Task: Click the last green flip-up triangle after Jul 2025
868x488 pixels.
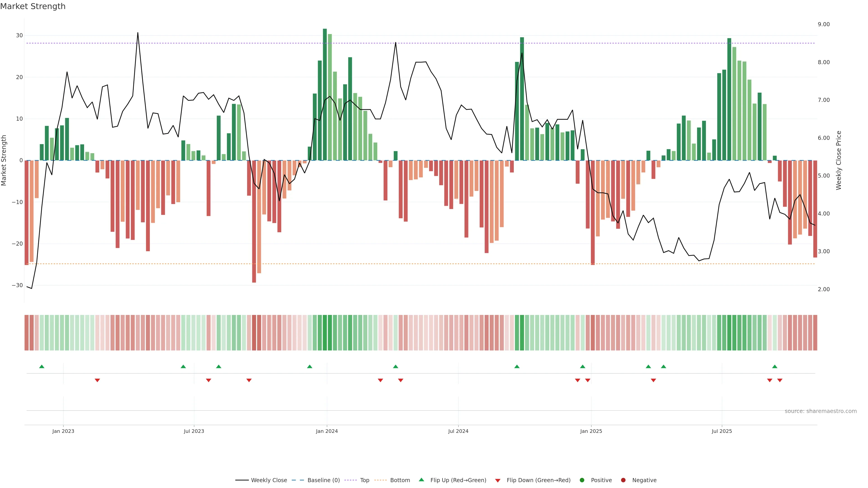Action: click(775, 366)
